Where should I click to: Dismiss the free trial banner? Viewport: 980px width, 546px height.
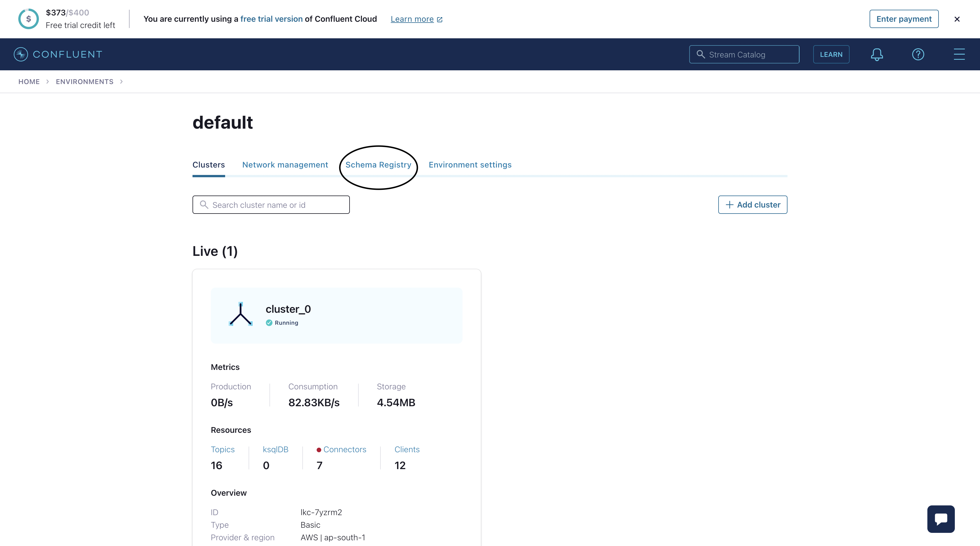point(957,19)
